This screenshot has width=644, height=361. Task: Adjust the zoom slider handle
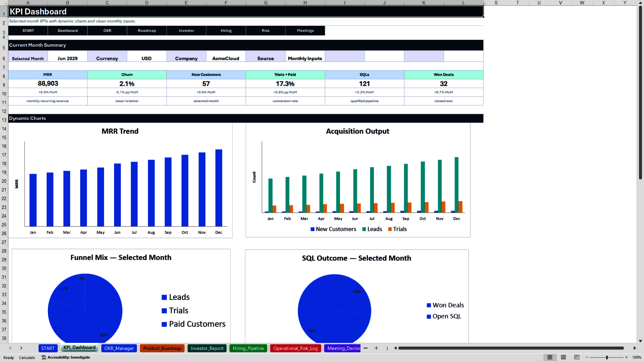[x=607, y=357]
